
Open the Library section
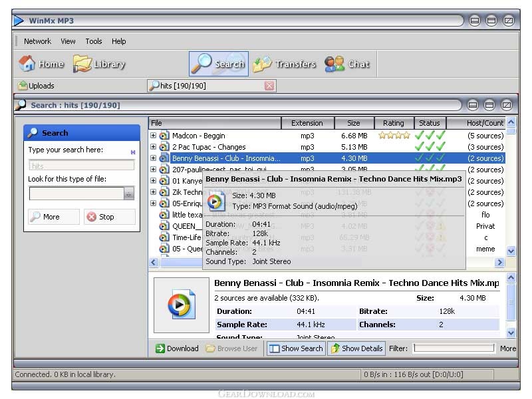click(x=99, y=64)
